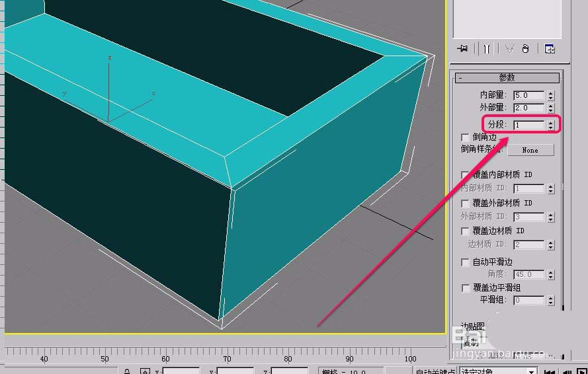Viewport: 588px width, 374px height.
Task: Click 外部材质 ID value field
Action: tap(528, 217)
